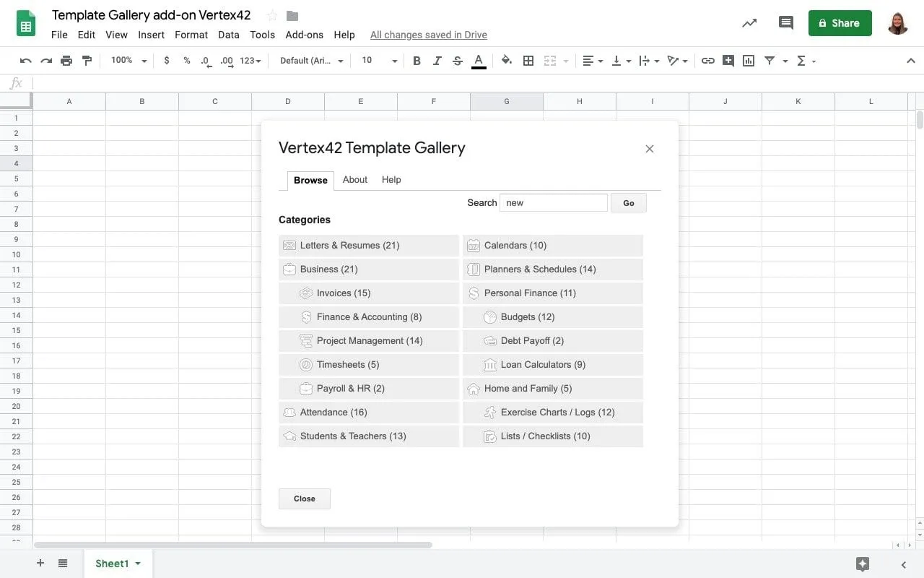Screen dimensions: 924x578
Task: Click the side panel chevron at bottom right
Action: click(x=903, y=564)
